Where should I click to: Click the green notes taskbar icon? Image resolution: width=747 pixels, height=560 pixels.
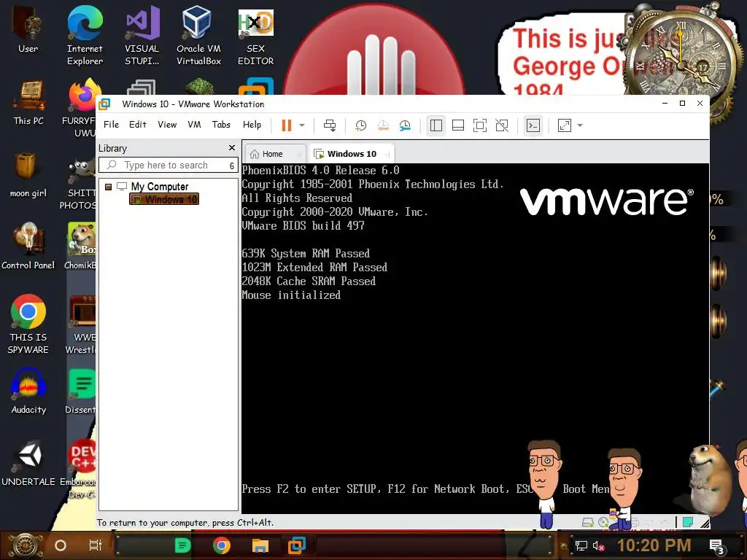point(183,545)
